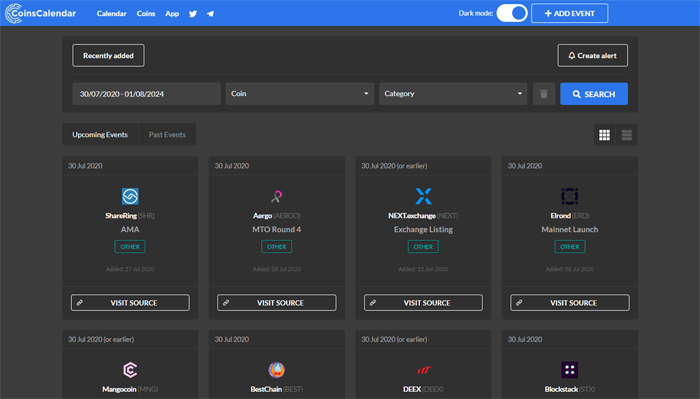Switch to grid view icon

pyautogui.click(x=604, y=135)
